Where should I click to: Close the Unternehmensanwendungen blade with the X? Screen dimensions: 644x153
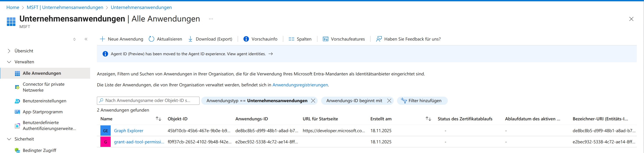click(631, 19)
